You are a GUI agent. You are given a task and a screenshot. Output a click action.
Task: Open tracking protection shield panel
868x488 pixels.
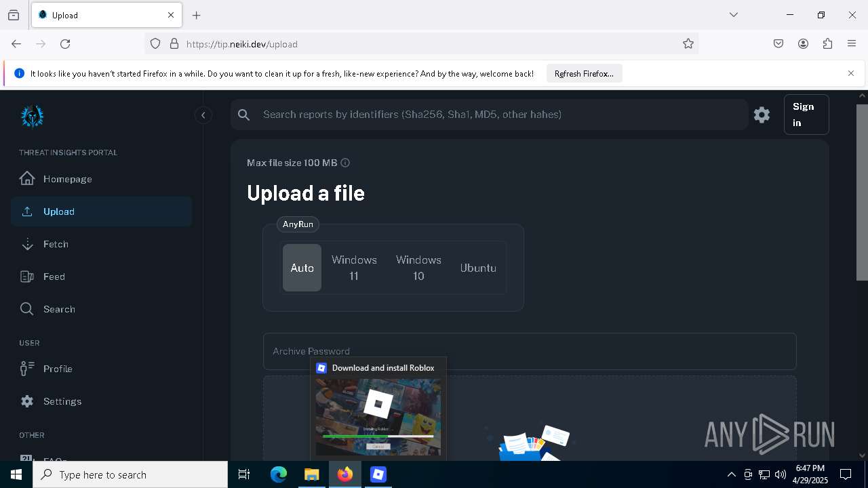tap(155, 43)
